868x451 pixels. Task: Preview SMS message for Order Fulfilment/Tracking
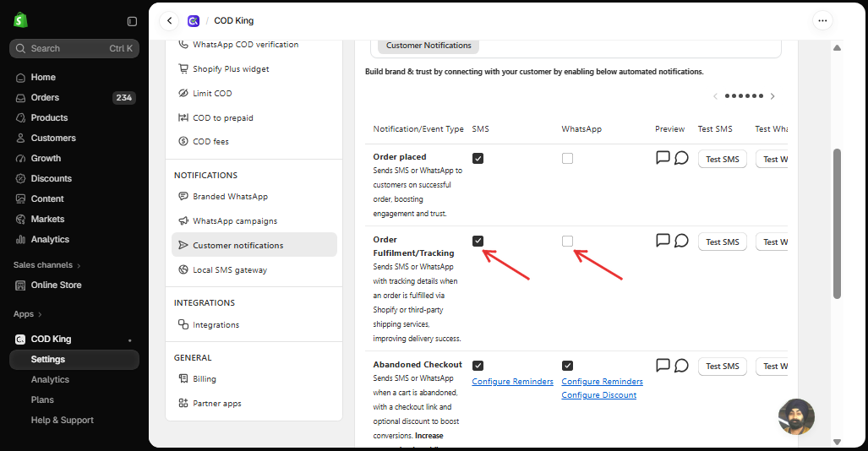[x=663, y=240]
